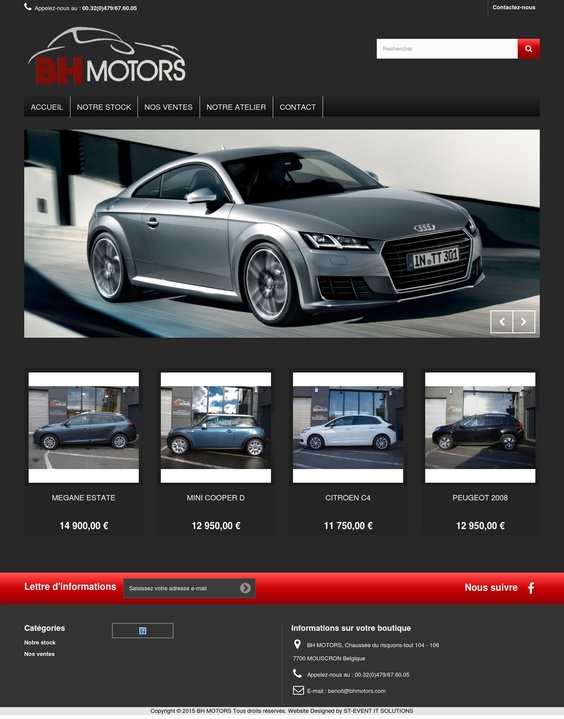
Task: Click the map pin icon in footer
Action: click(x=297, y=644)
